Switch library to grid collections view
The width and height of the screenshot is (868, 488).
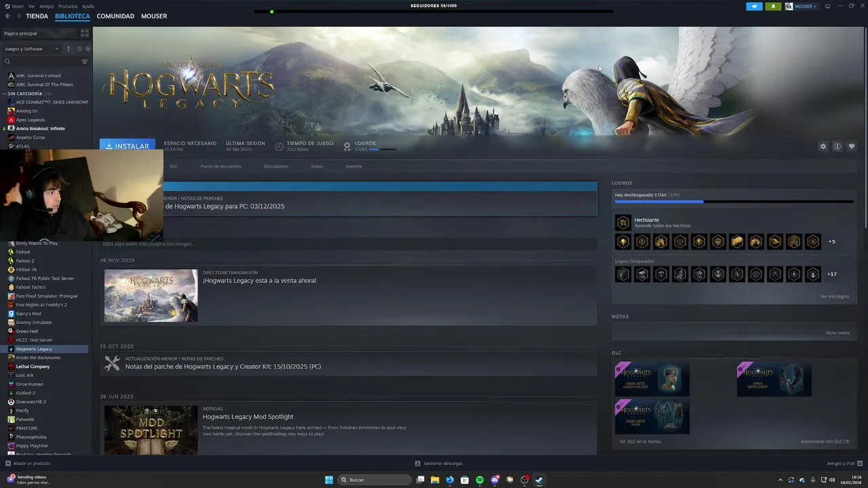click(x=85, y=33)
